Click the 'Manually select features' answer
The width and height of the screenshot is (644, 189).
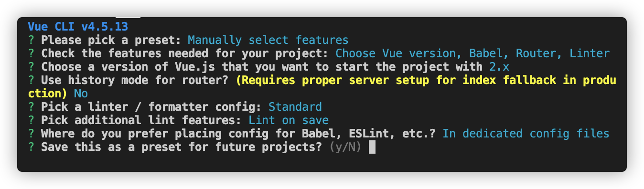268,40
